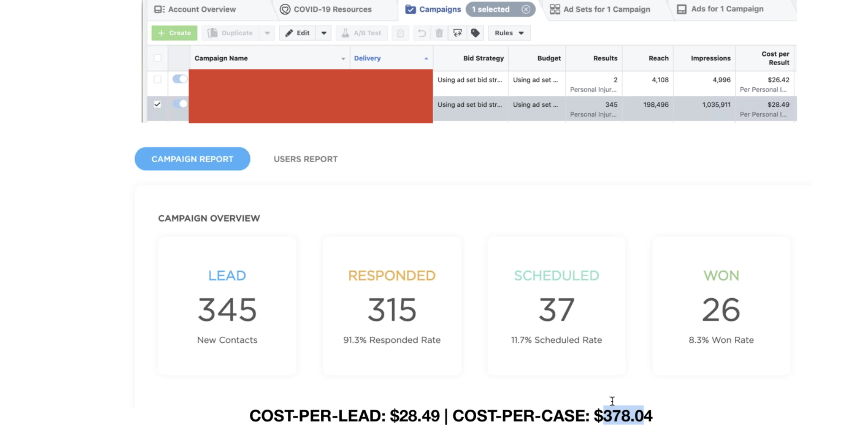Click the Duplicate button
Screen dimensions: 868x445
(x=231, y=33)
